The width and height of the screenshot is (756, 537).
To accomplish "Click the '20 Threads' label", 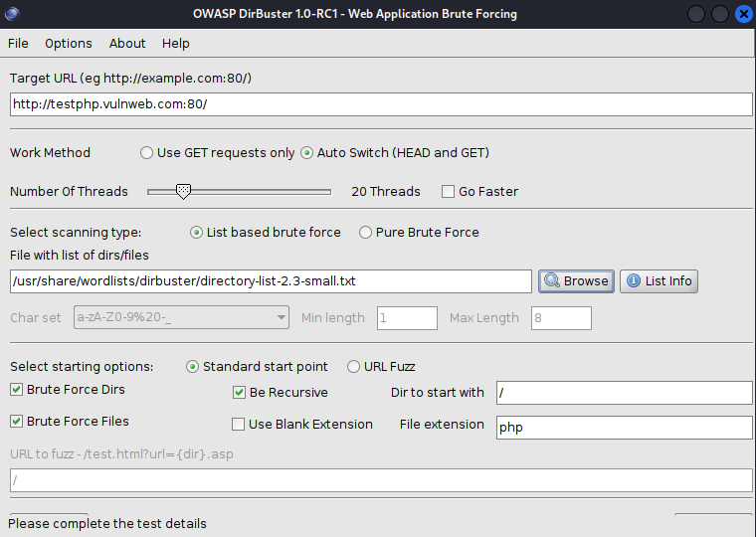I will click(x=386, y=191).
